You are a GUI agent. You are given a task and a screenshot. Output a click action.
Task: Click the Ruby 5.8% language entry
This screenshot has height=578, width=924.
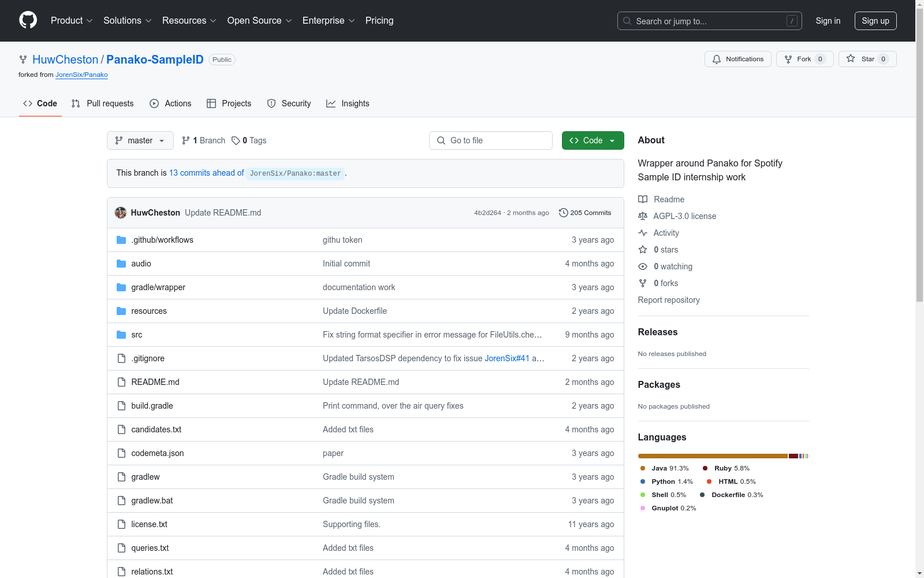[726, 468]
